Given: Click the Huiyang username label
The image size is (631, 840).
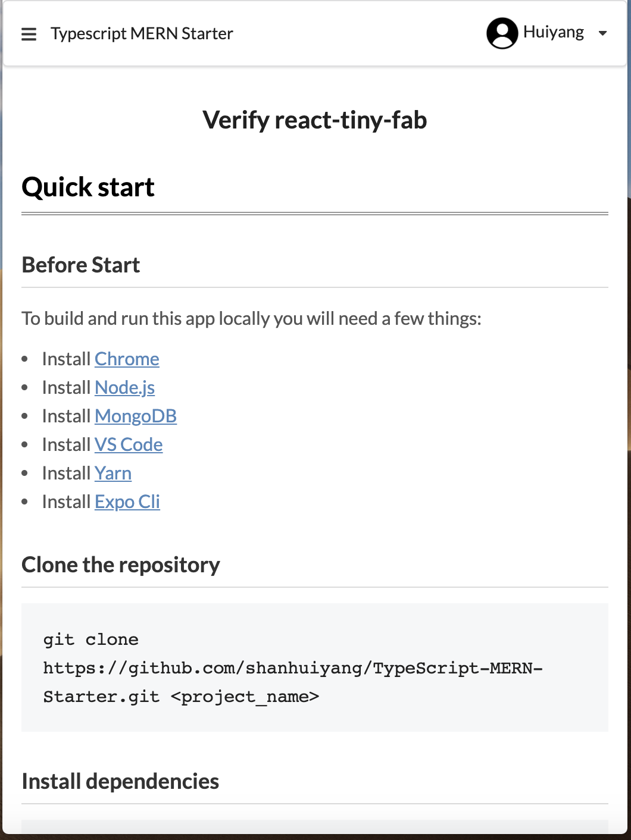Looking at the screenshot, I should 553,32.
